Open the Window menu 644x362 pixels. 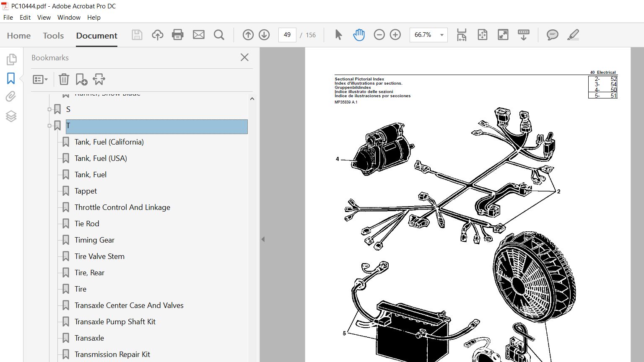(x=69, y=18)
